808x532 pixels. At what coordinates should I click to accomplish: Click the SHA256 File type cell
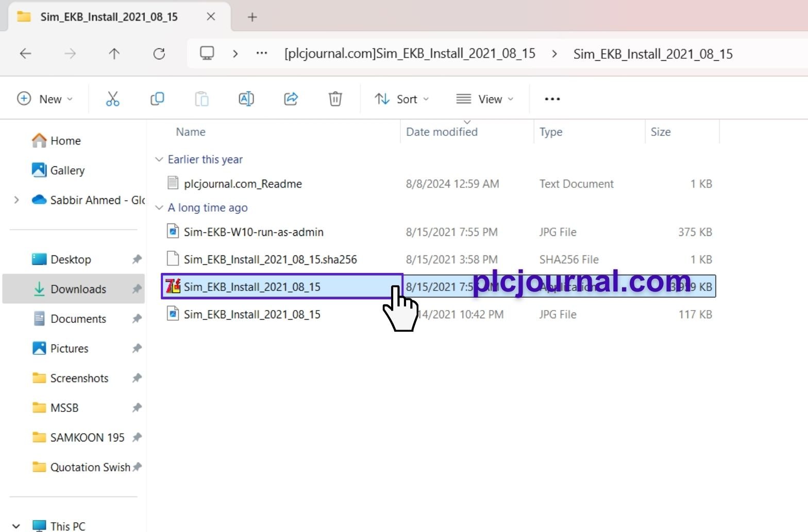[569, 260]
